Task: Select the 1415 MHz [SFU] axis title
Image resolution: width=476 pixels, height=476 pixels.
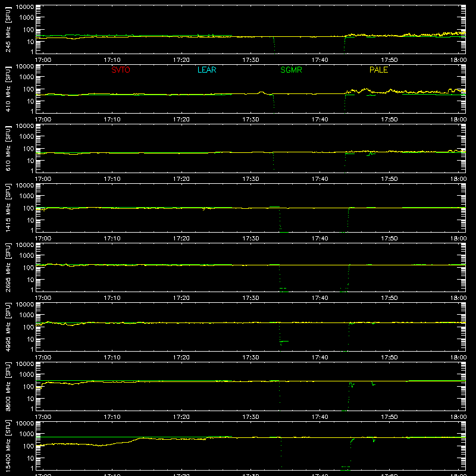Action: (8, 208)
